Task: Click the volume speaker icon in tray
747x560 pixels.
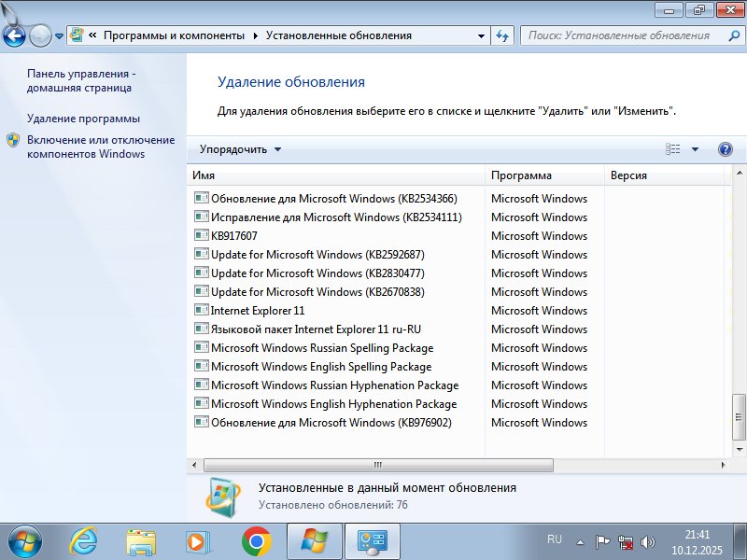Action: pyautogui.click(x=648, y=541)
